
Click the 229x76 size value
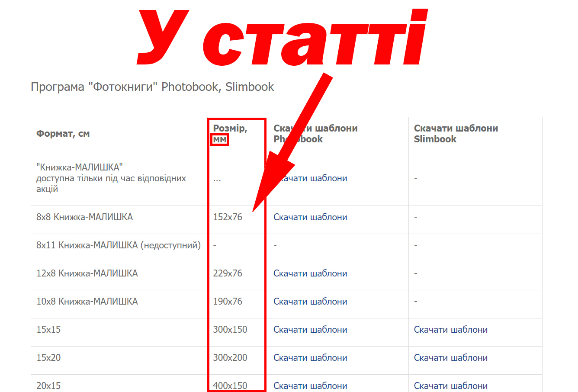point(228,273)
